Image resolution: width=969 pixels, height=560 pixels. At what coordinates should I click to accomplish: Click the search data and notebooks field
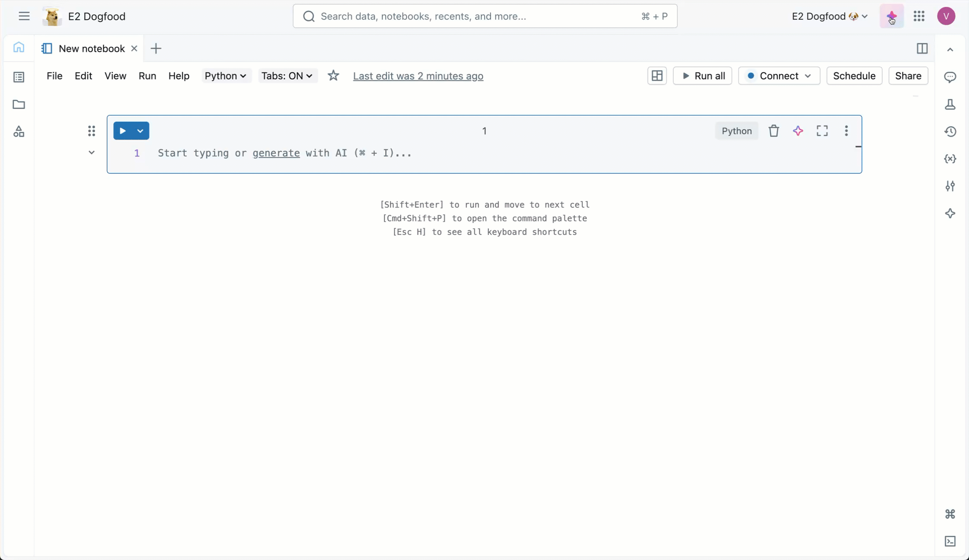click(484, 16)
